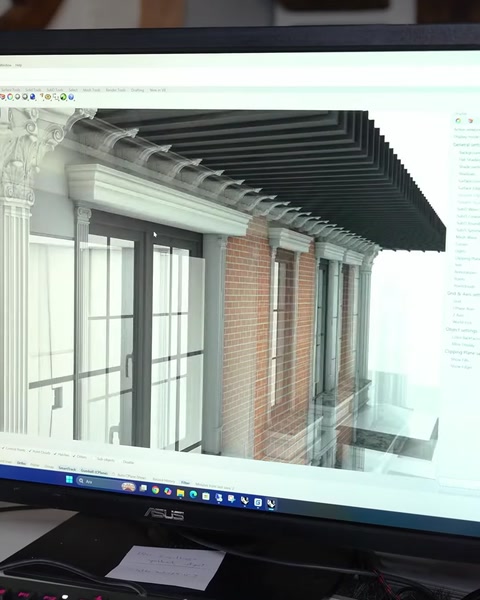Screen dimensions: 480x600
Task: Expand Grid & Axes settings section
Action: tap(463, 294)
